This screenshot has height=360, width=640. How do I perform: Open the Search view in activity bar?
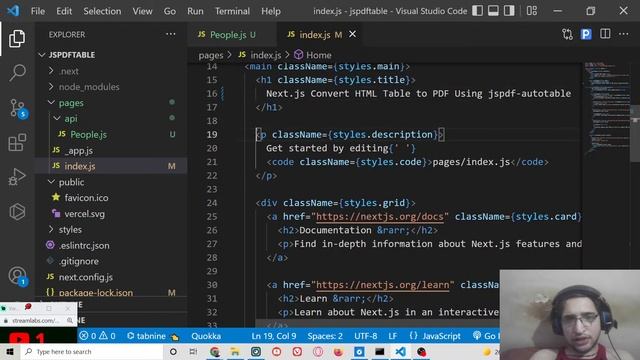[17, 73]
